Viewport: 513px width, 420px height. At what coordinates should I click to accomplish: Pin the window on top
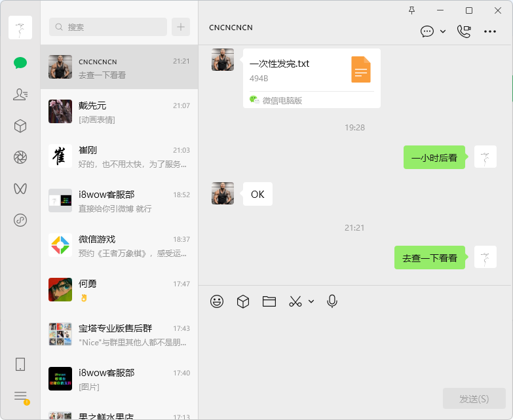[x=411, y=10]
